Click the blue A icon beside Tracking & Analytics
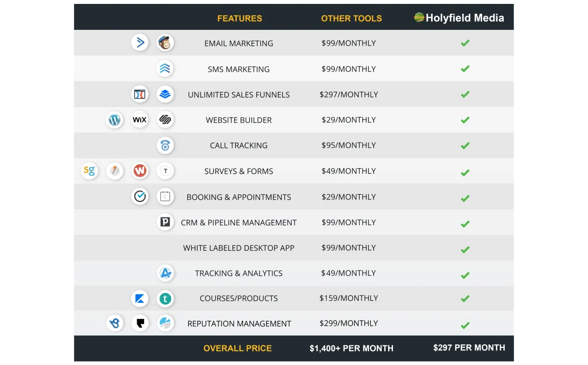The height and width of the screenshot is (365, 588). 165,273
